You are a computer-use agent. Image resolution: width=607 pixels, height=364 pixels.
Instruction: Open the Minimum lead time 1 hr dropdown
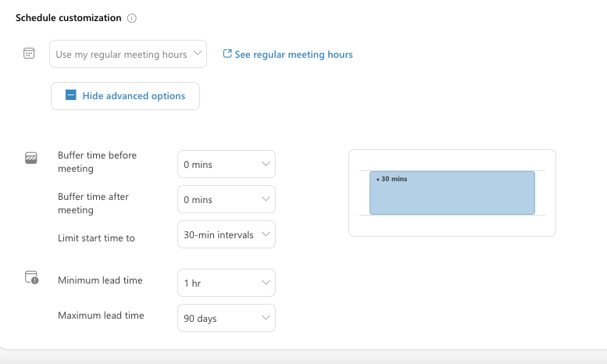pos(227,283)
